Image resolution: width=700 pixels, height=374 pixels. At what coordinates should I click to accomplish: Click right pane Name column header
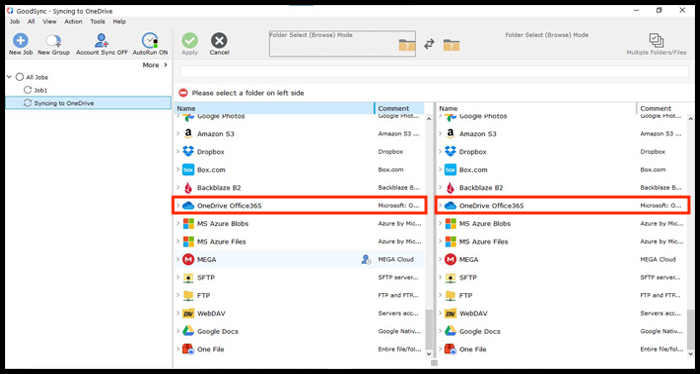coord(536,108)
